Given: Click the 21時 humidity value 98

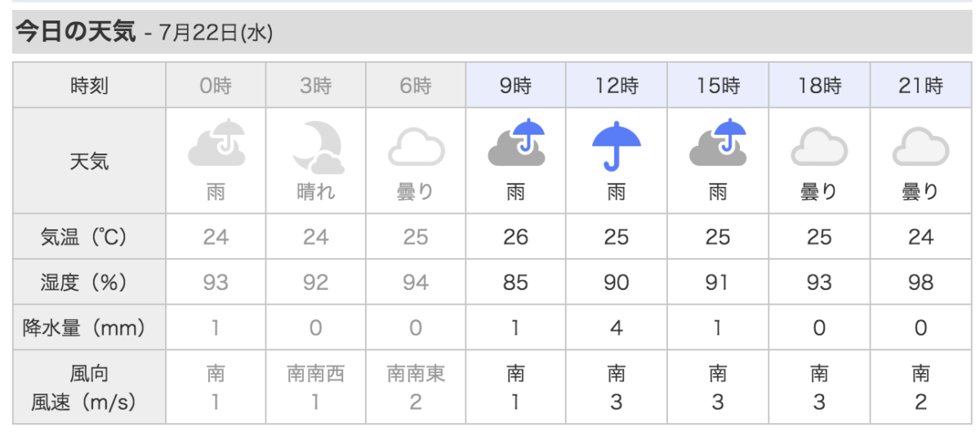Looking at the screenshot, I should coord(920,283).
